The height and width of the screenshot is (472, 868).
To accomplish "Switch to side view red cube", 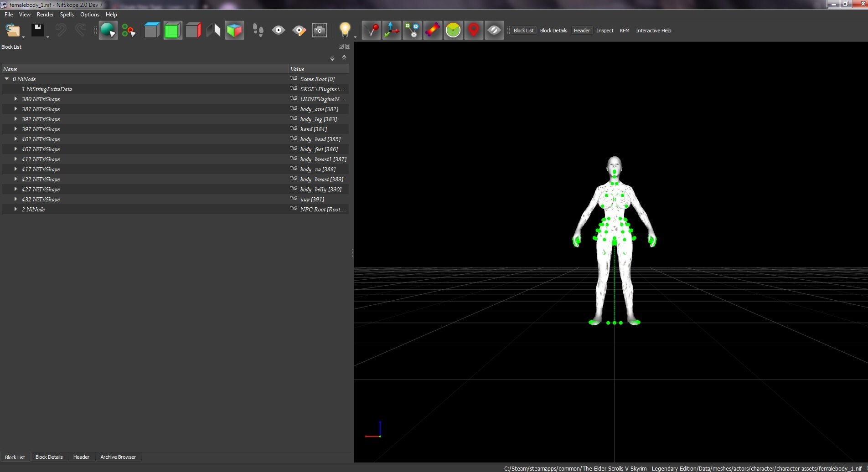I will pos(193,31).
